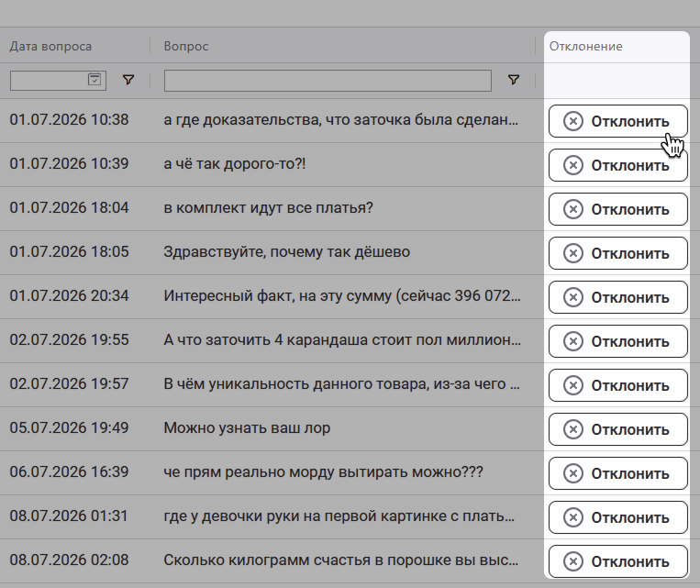Screen dimensions: 700x588
Task: Click funnel filter icon for question column
Action: pos(514,80)
